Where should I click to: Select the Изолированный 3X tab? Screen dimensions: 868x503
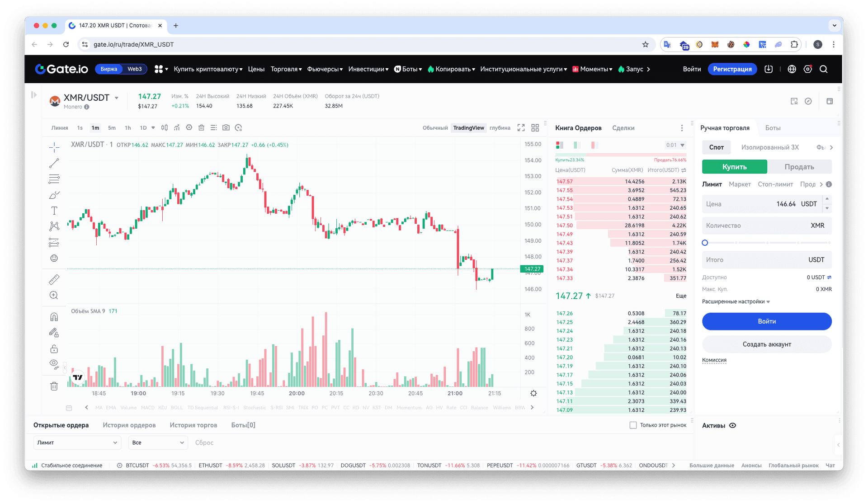tap(770, 147)
